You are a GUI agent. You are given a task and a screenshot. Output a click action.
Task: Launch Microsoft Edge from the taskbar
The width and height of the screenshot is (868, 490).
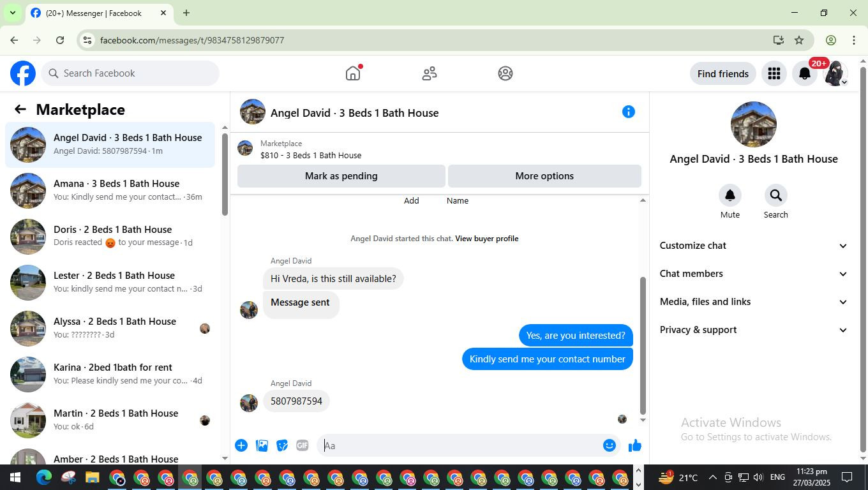44,477
